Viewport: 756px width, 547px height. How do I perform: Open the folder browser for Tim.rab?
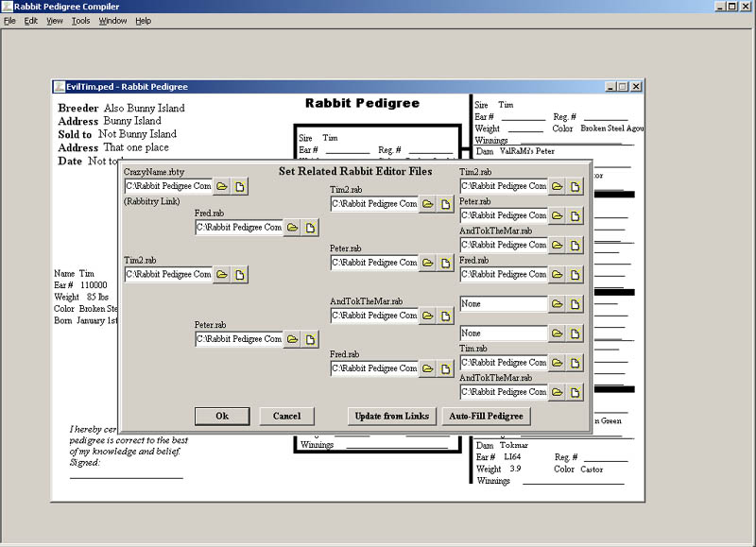558,363
